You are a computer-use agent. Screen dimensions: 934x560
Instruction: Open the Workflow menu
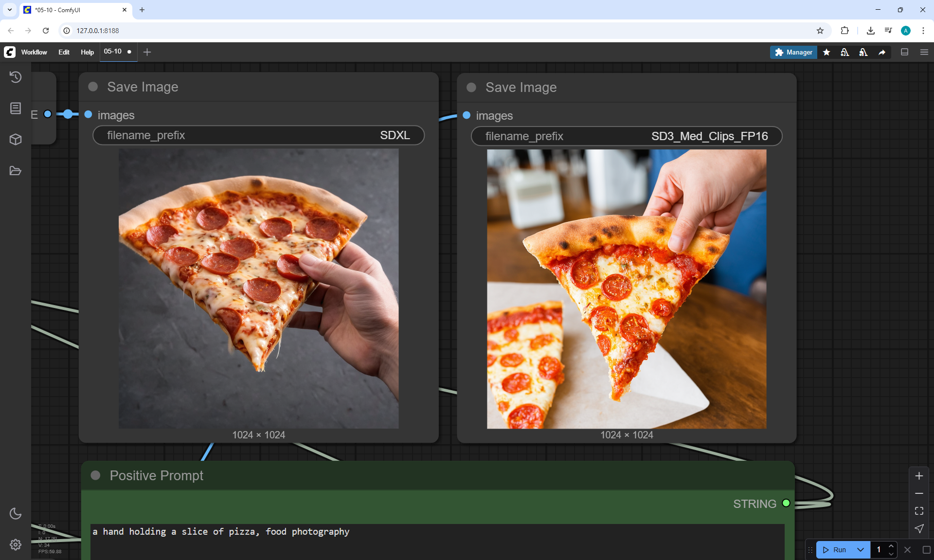pyautogui.click(x=34, y=52)
